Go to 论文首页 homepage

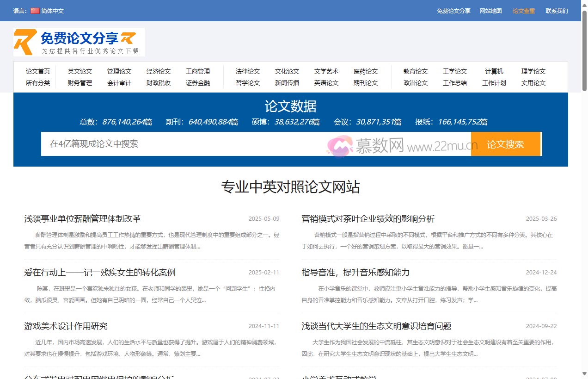click(x=37, y=71)
